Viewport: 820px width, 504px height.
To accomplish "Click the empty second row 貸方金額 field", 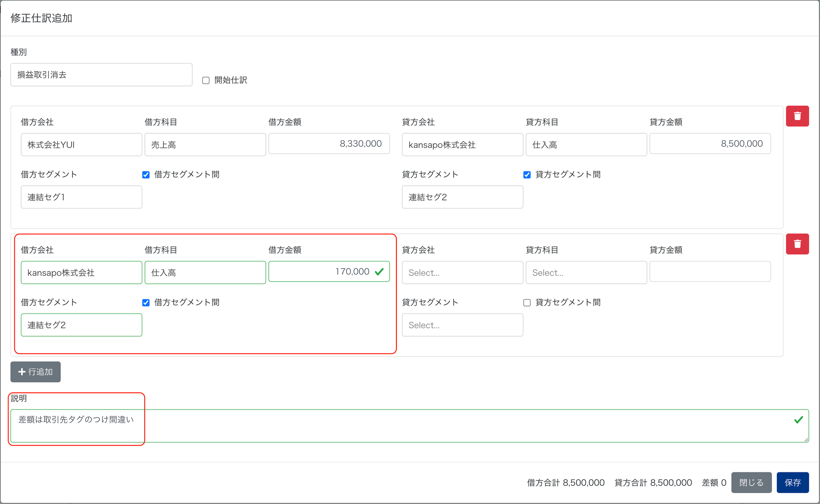I will coord(709,272).
